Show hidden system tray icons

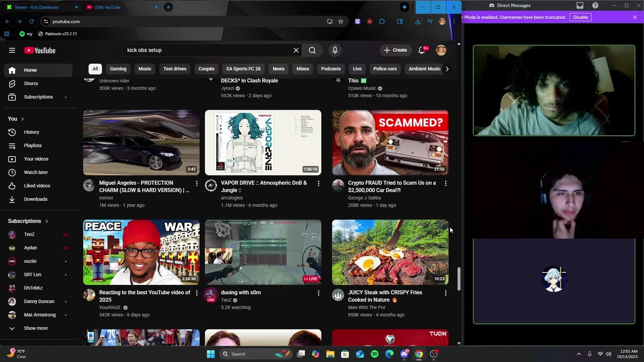point(579,354)
